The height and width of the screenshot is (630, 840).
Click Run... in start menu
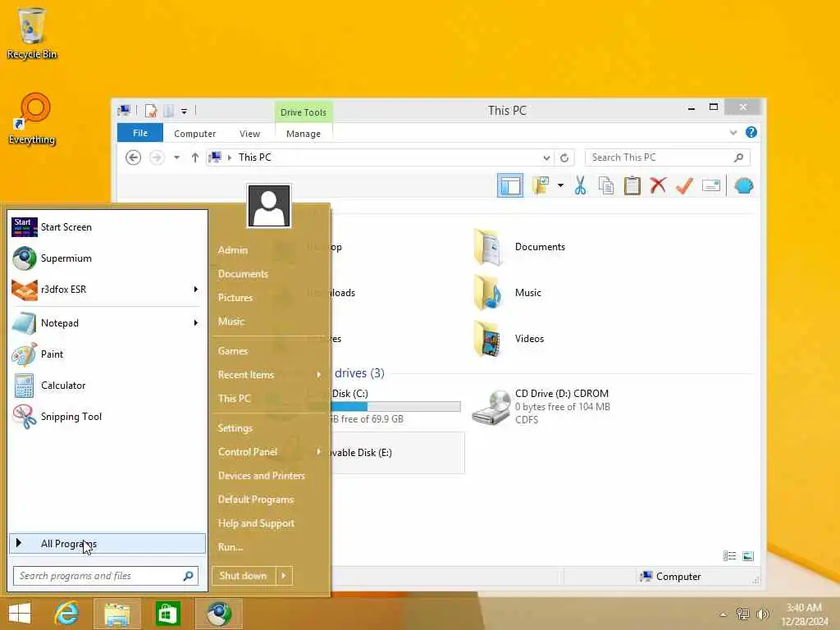pyautogui.click(x=231, y=547)
